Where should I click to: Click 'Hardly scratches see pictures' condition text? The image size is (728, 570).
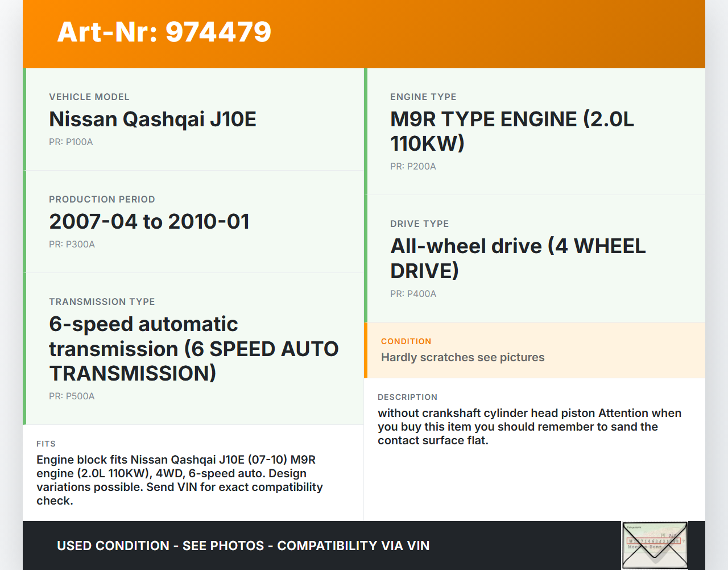point(462,357)
